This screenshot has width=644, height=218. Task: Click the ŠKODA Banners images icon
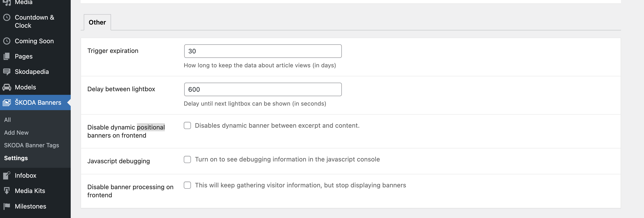tap(7, 102)
